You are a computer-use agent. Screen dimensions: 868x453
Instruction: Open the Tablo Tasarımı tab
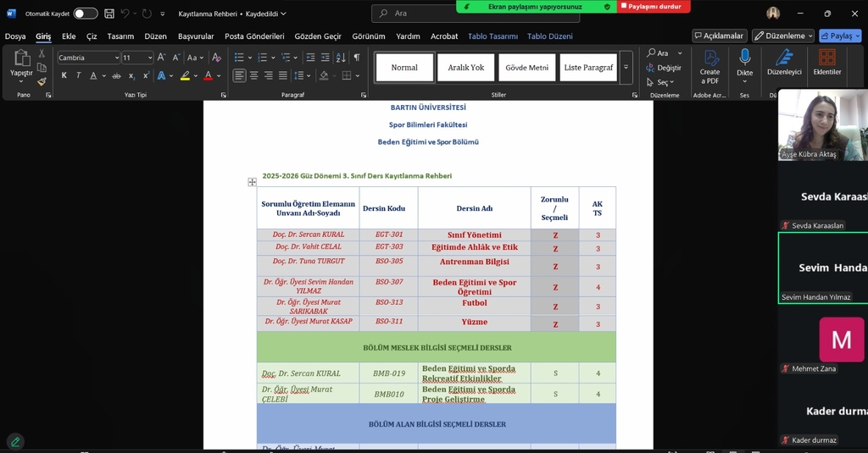[492, 36]
